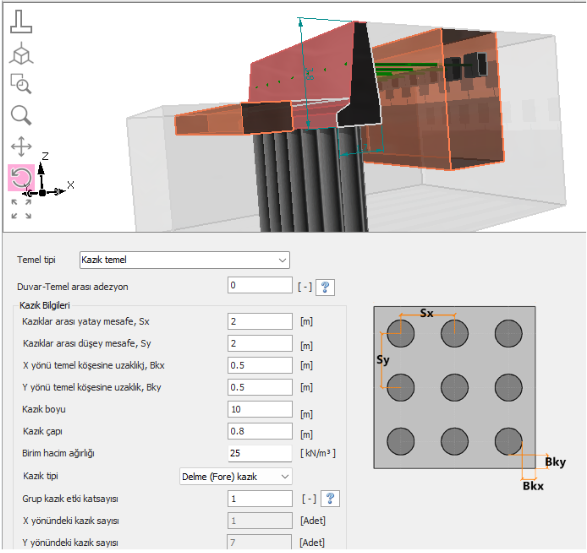Open the Temel tipi dropdown
587x553 pixels.
point(184,260)
